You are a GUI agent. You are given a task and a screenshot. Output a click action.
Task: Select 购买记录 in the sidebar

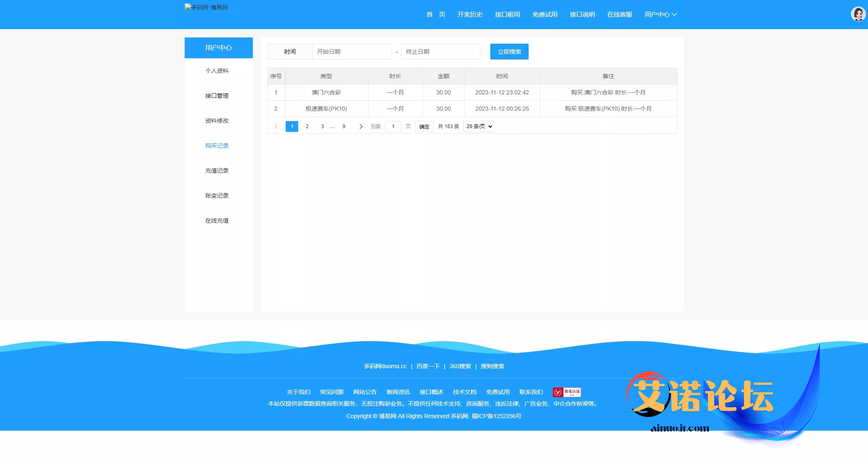click(217, 146)
